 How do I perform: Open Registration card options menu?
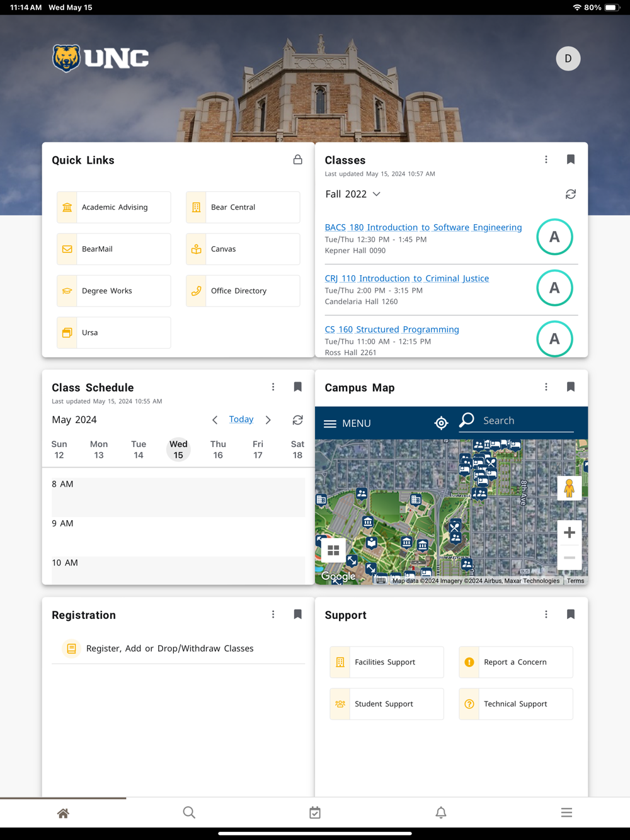point(273,615)
